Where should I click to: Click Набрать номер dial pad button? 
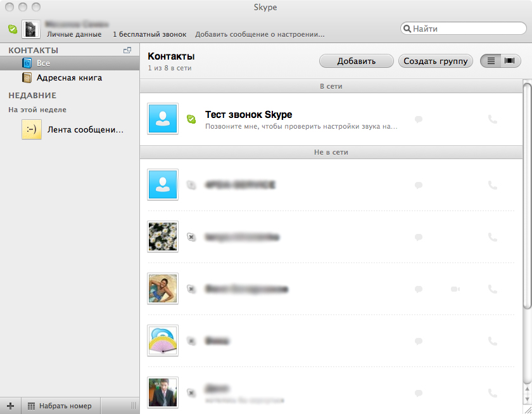[x=61, y=406]
